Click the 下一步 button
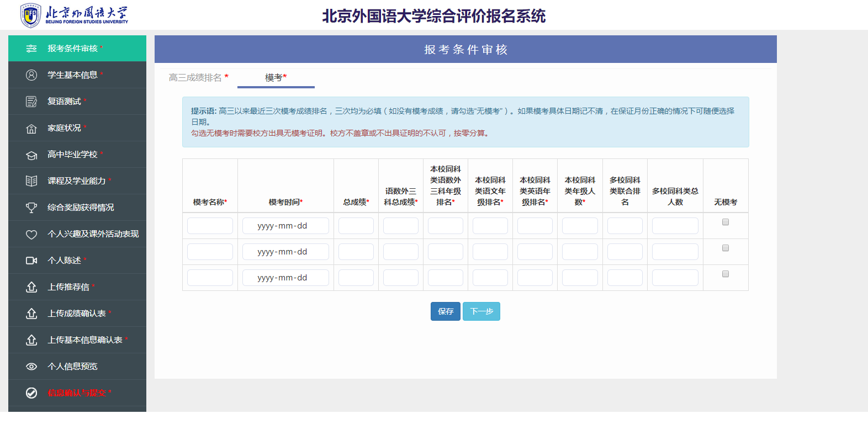868x435 pixels. (481, 311)
